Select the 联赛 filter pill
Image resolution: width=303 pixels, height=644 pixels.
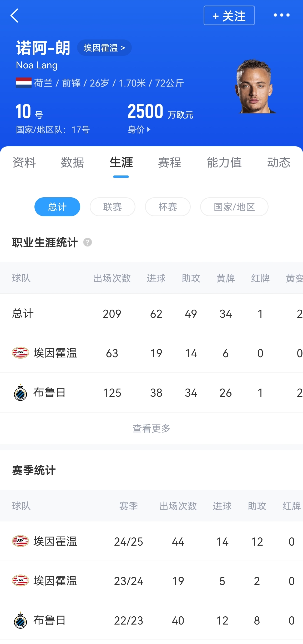click(x=113, y=207)
